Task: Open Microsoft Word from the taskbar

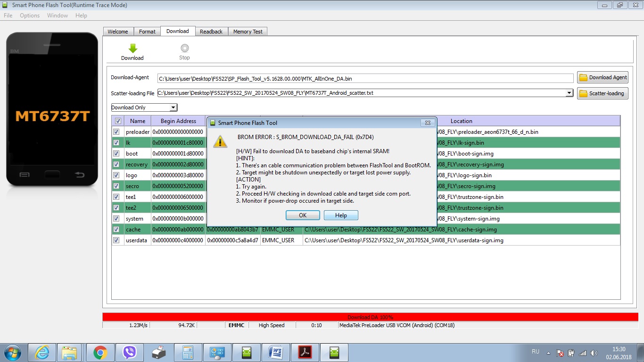Action: pyautogui.click(x=275, y=353)
